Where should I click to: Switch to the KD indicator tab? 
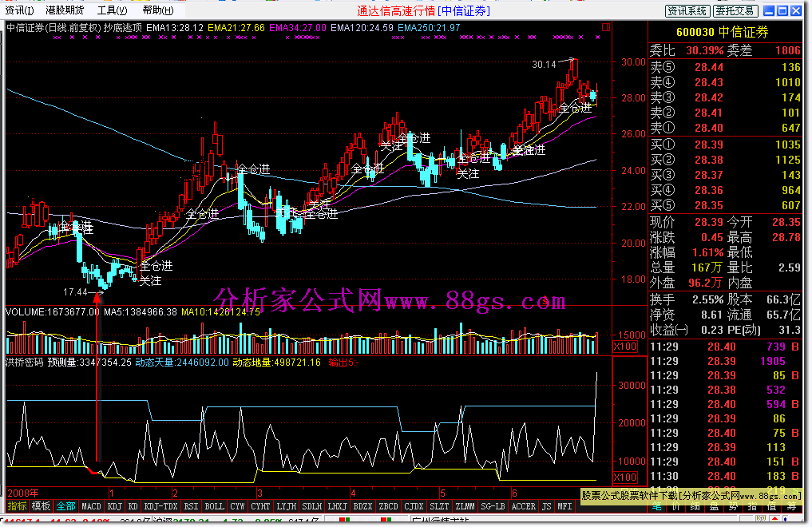click(x=133, y=506)
